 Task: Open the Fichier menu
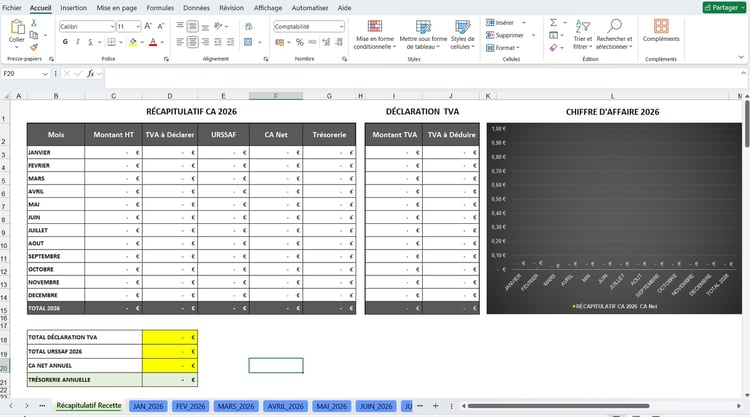pos(12,8)
